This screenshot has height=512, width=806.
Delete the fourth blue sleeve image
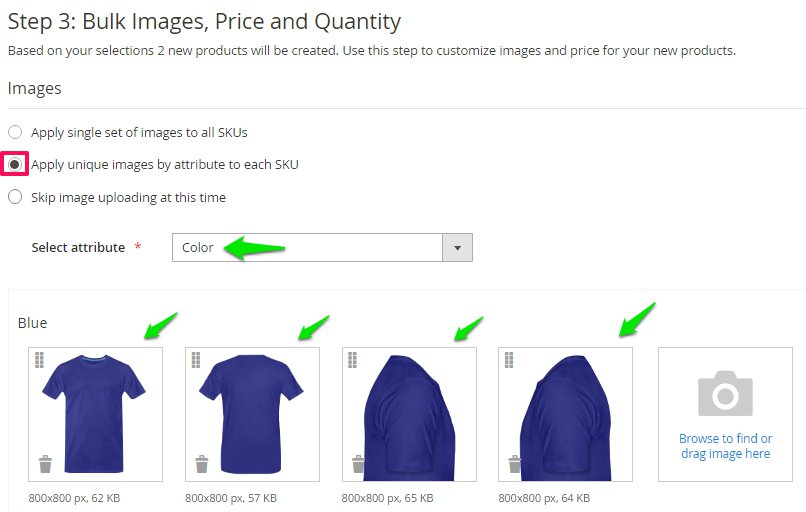(515, 464)
